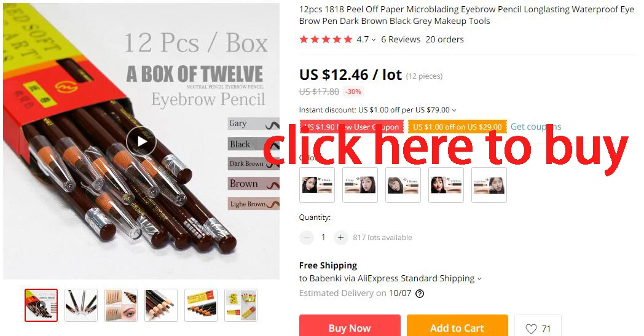Open the estimated delivery help icon

pyautogui.click(x=419, y=293)
